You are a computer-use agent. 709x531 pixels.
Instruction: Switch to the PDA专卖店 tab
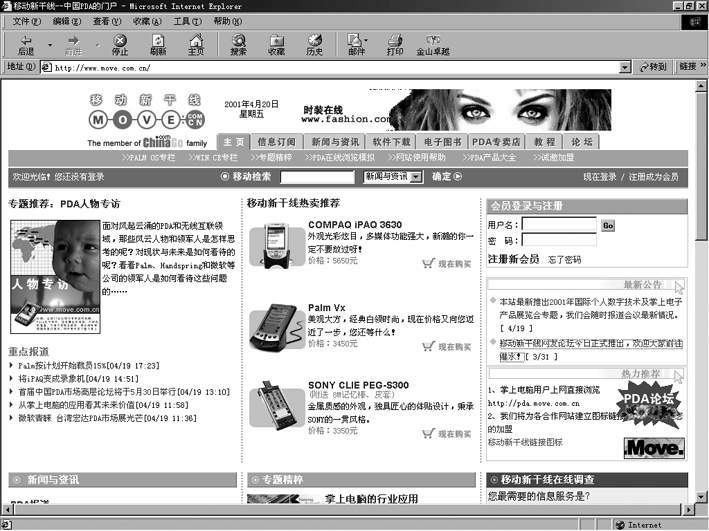point(496,142)
